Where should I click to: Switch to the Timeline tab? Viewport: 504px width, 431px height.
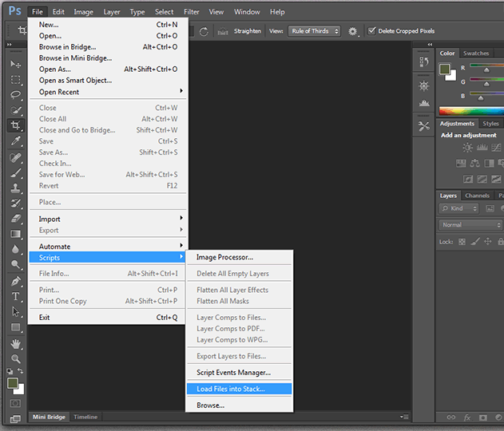[x=85, y=417]
